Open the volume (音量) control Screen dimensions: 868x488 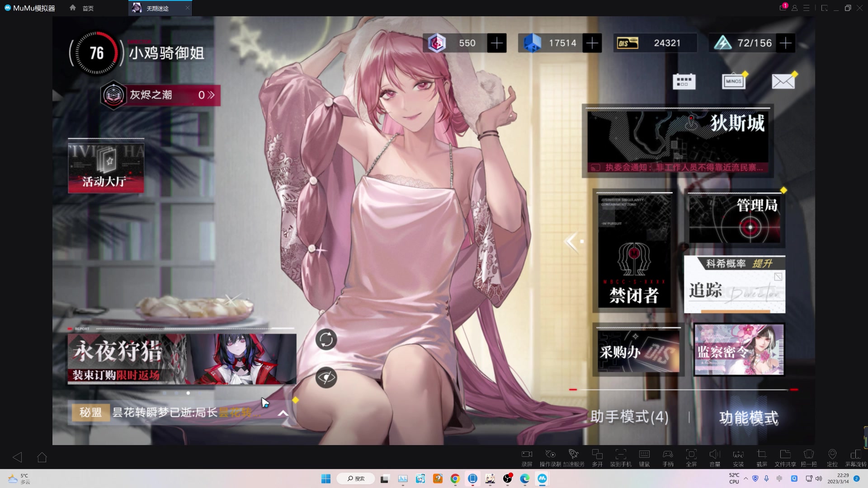(715, 457)
